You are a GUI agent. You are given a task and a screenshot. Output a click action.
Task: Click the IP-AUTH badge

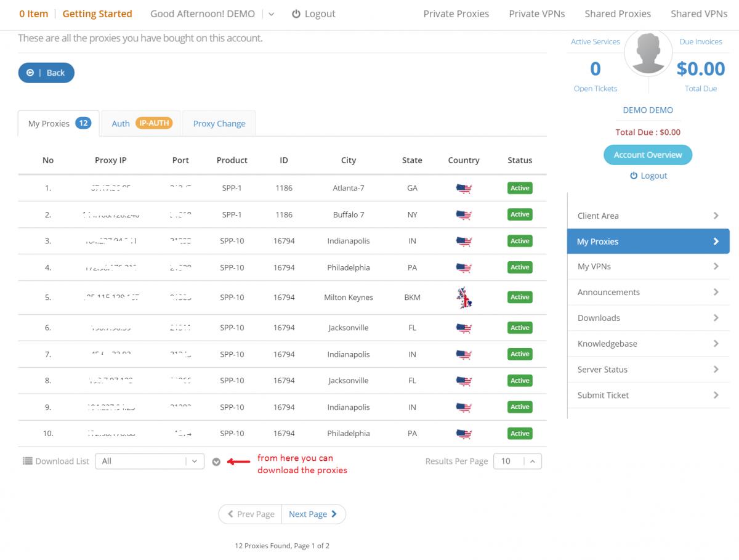point(154,123)
